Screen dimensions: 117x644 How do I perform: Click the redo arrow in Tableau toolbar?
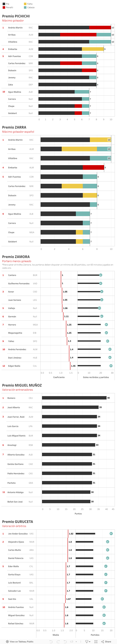pyautogui.click(x=58, y=642)
